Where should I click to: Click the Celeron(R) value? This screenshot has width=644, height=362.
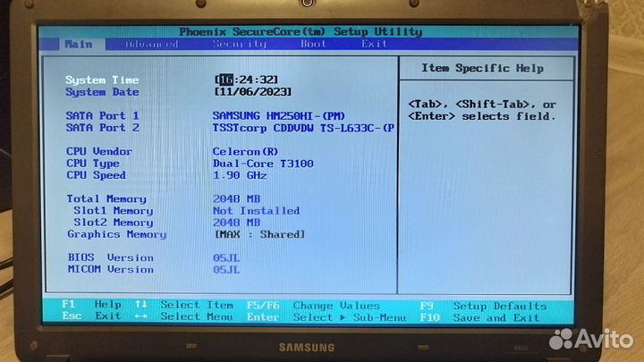[245, 151]
